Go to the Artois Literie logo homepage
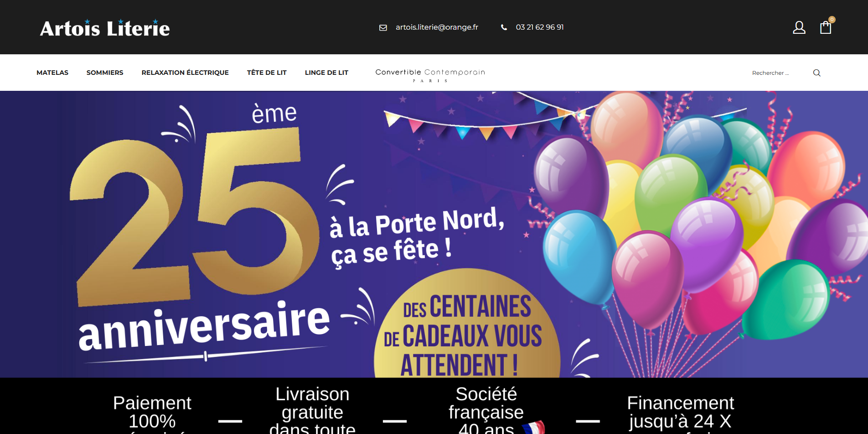The image size is (868, 434). point(105,28)
